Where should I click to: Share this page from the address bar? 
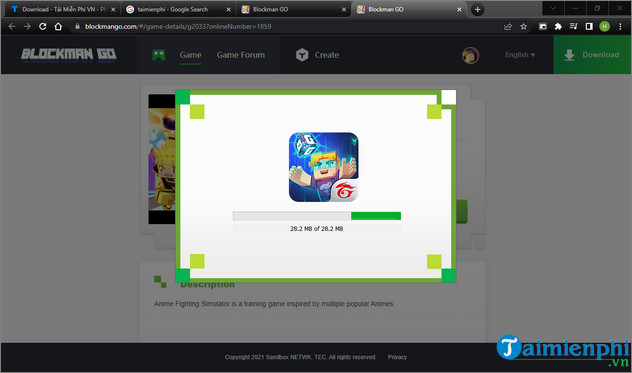coord(508,27)
